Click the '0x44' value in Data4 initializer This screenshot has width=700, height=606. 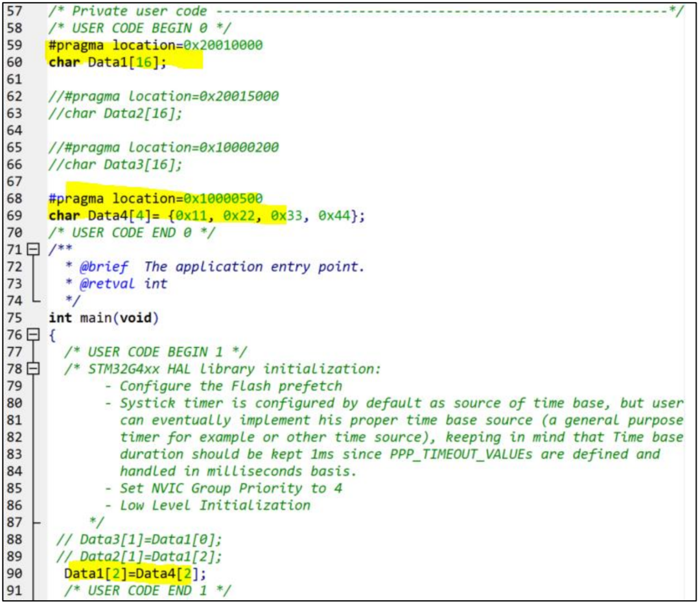click(x=334, y=216)
